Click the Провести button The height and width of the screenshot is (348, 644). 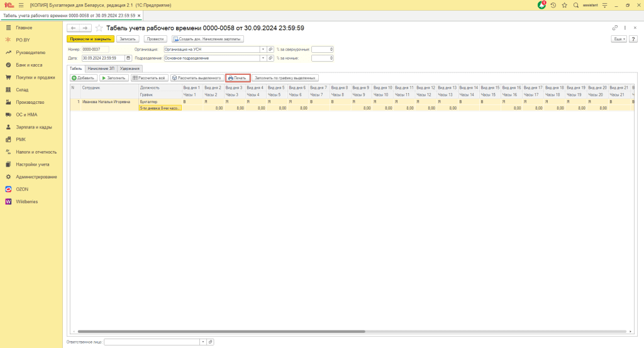(155, 39)
